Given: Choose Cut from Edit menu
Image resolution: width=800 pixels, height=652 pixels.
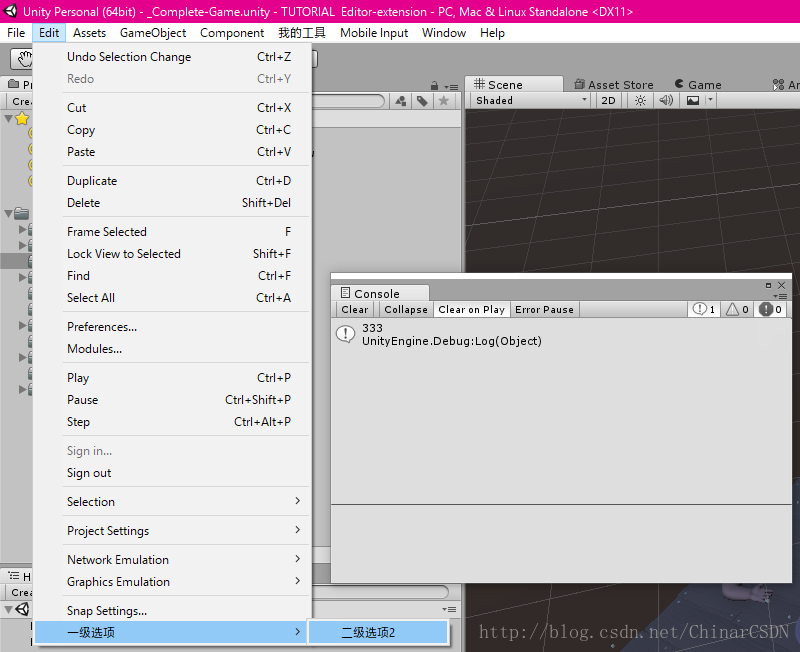Looking at the screenshot, I should coord(172,108).
